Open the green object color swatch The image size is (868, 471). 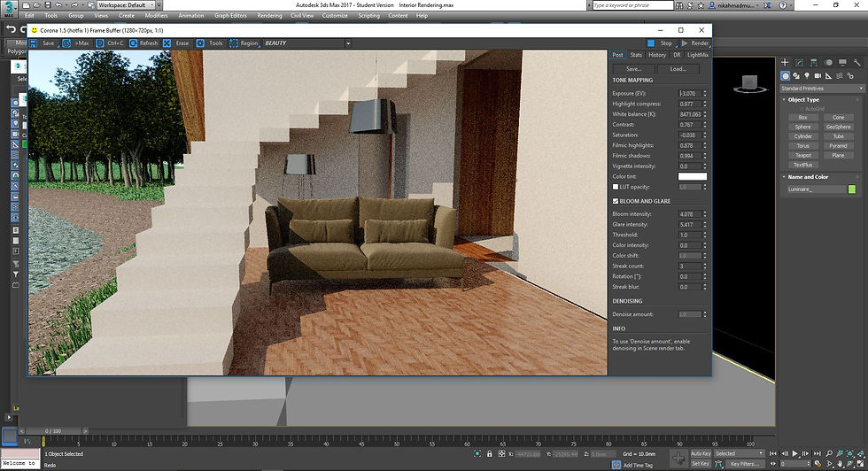[x=852, y=189]
